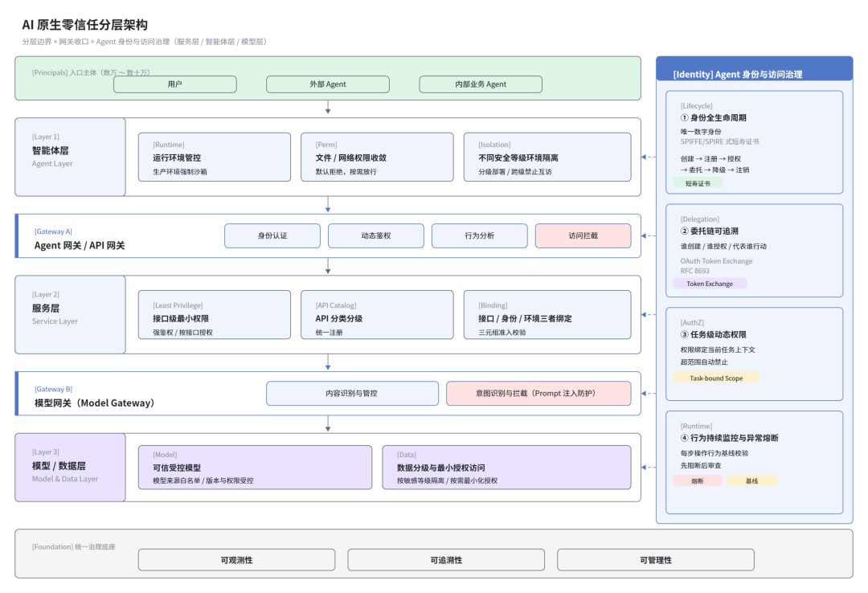Click the 短寿证书 green tag
Screen dimensions: 868x593
(698, 183)
